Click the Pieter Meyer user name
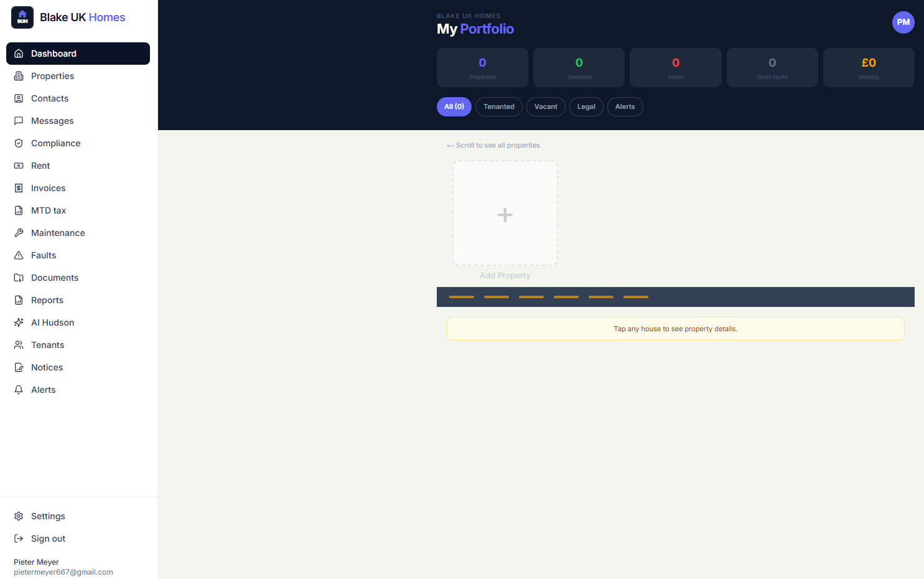The image size is (924, 579). [x=36, y=562]
